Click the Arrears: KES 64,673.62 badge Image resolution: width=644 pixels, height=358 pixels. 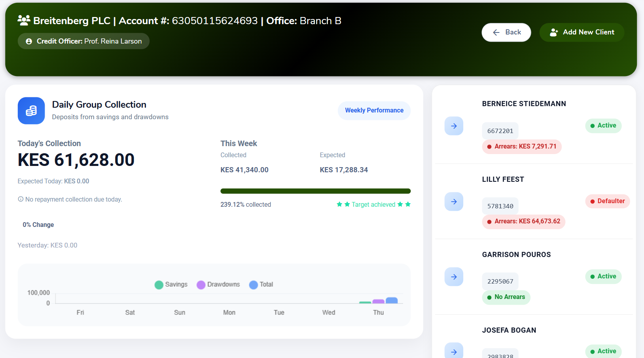click(524, 221)
